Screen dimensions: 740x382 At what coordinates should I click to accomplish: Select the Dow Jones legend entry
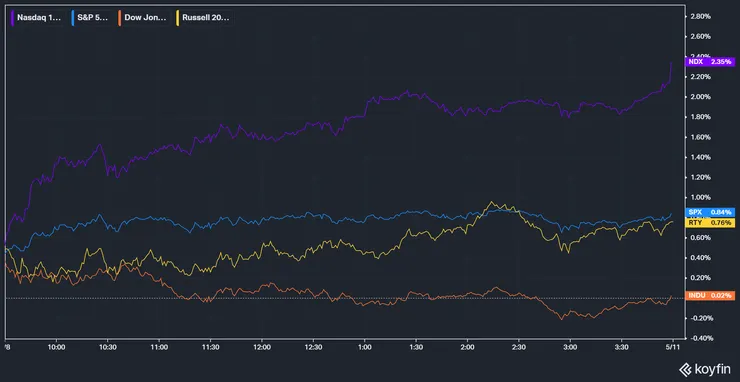coord(143,18)
